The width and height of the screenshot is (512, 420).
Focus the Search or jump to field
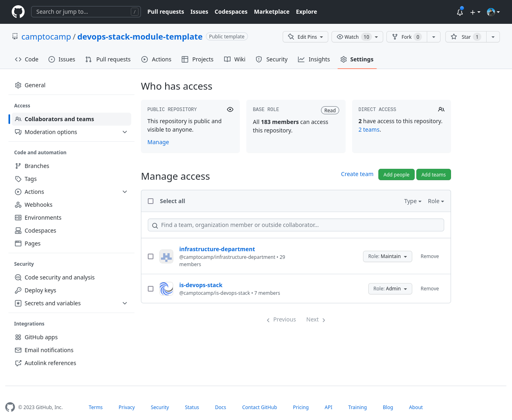click(86, 12)
